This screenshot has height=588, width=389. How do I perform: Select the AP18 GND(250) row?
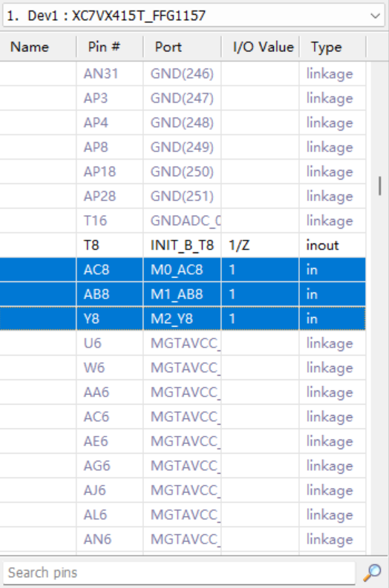pyautogui.click(x=183, y=171)
